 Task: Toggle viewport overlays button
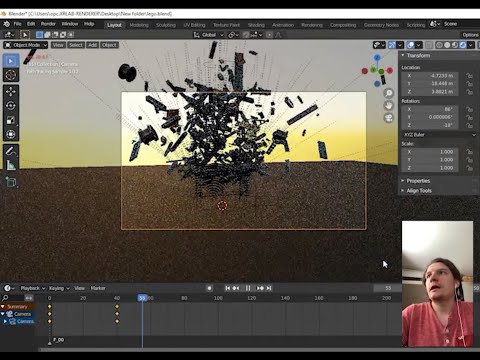tap(411, 45)
